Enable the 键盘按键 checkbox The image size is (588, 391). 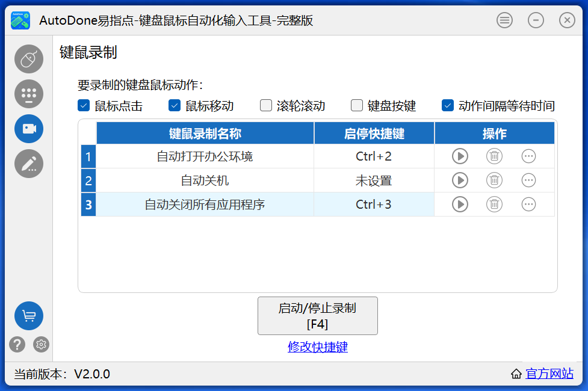coord(357,105)
